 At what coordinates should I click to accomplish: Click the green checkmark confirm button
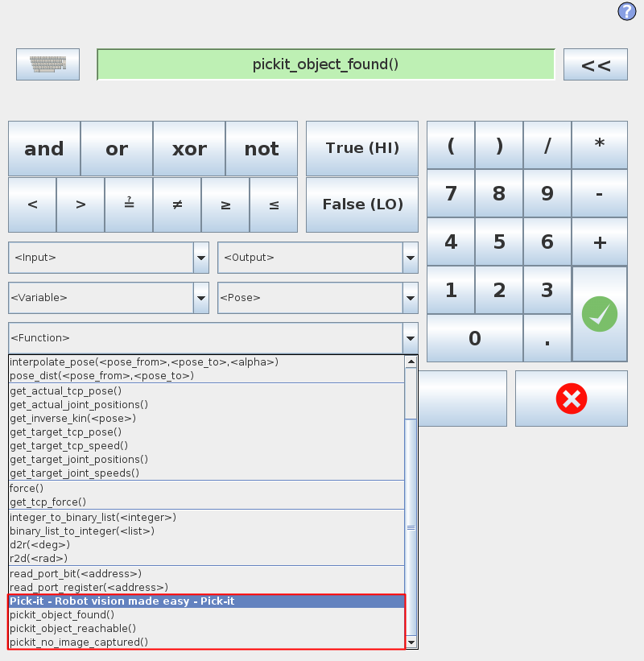[600, 314]
